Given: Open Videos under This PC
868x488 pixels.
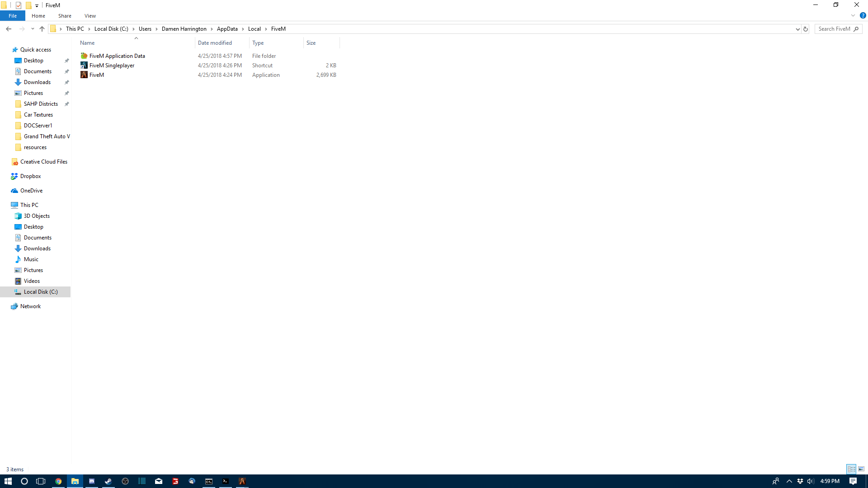Looking at the screenshot, I should pos(32,281).
